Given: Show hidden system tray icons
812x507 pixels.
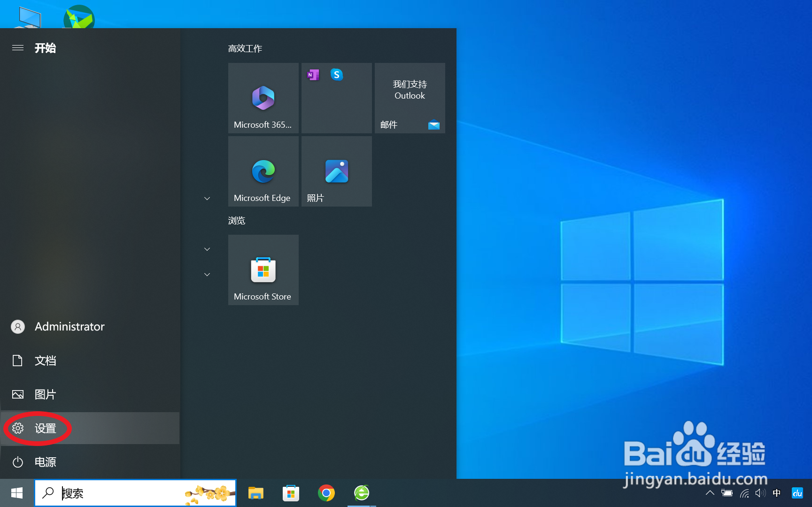Looking at the screenshot, I should coord(710,493).
